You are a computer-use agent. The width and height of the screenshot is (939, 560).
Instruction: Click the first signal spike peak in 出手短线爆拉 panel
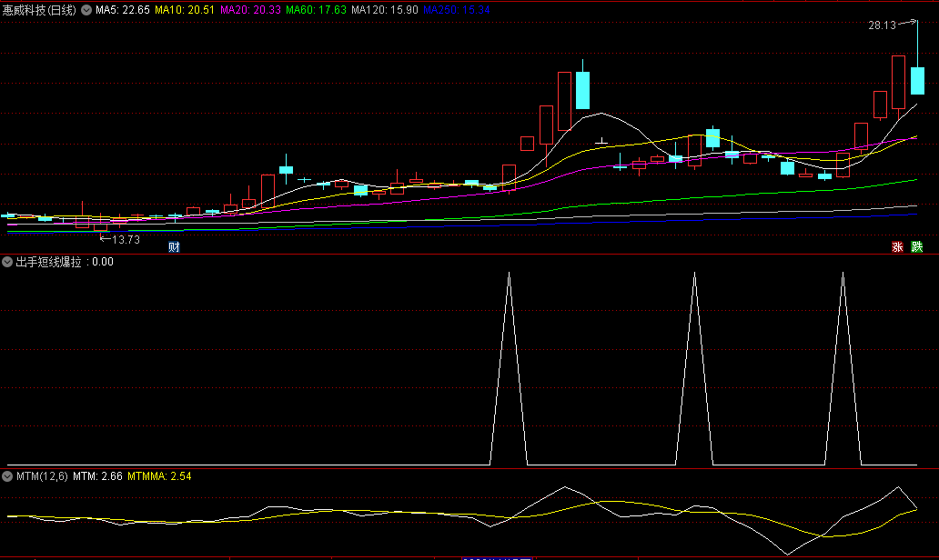pyautogui.click(x=509, y=274)
